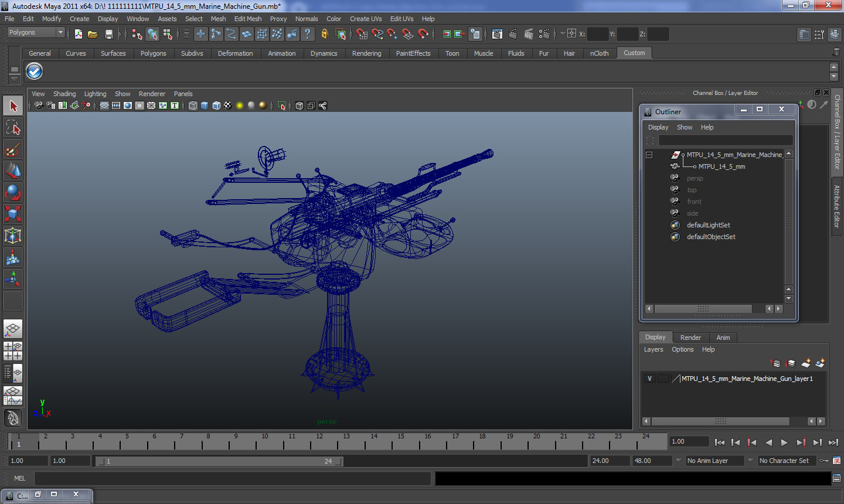844x504 pixels.
Task: Open the Create UVs menu
Action: pyautogui.click(x=366, y=19)
